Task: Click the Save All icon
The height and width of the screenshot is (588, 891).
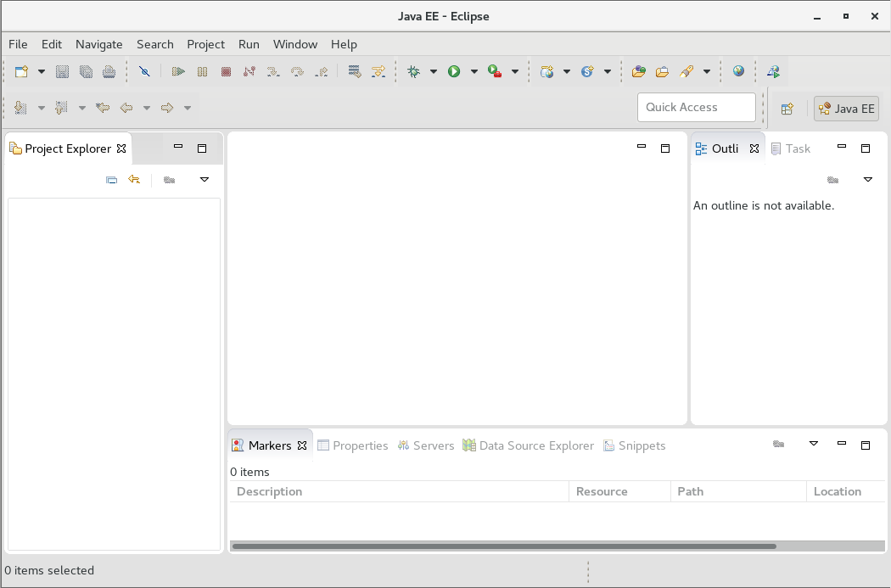Action: click(86, 71)
